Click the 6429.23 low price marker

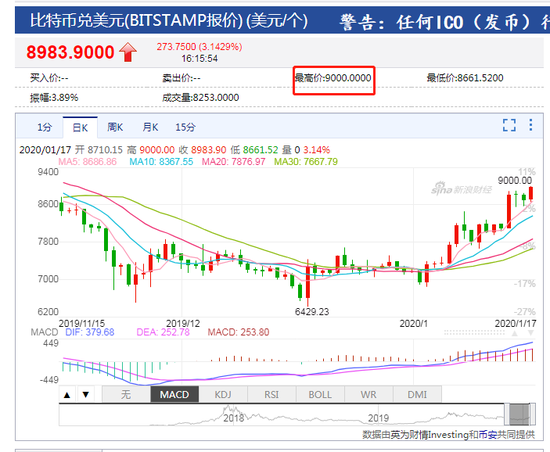(x=312, y=312)
